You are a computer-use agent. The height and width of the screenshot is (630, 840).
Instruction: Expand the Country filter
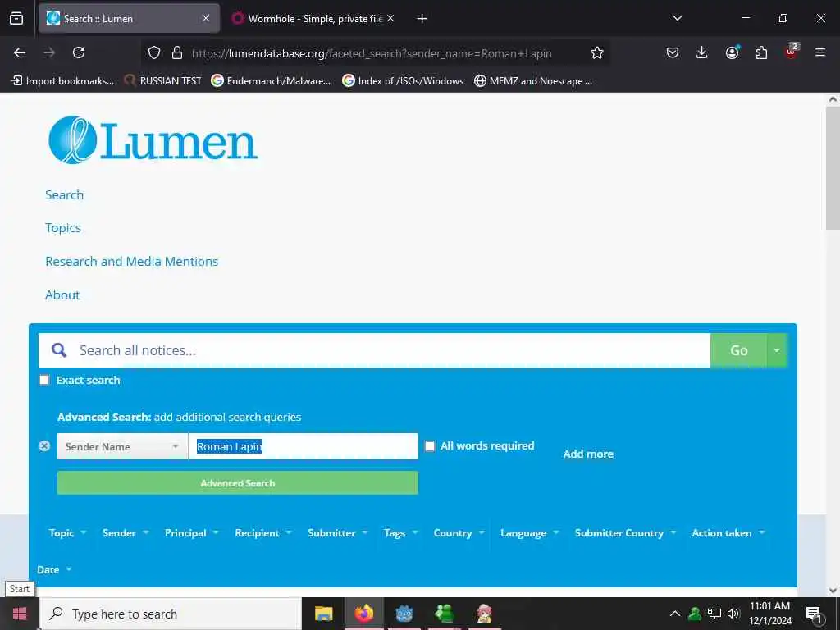(x=459, y=533)
